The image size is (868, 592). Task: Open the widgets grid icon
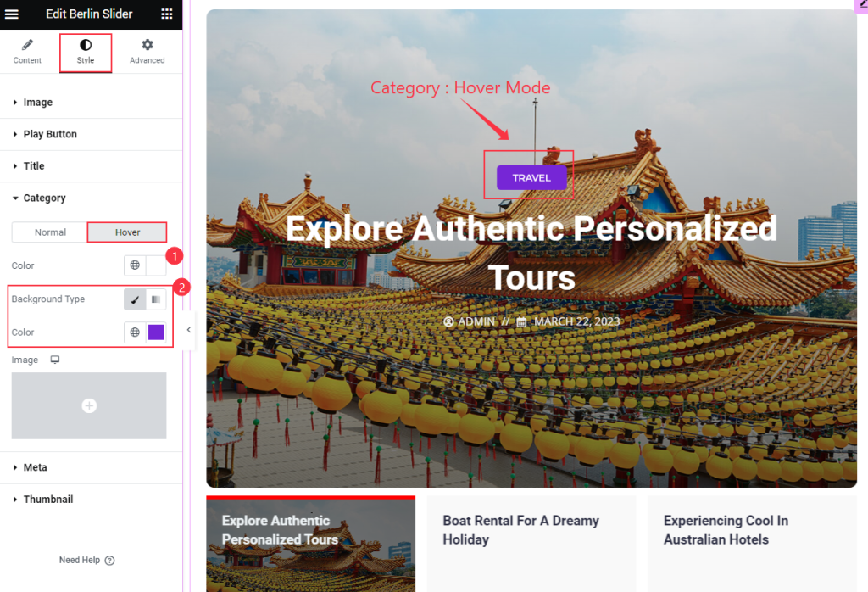pos(167,14)
